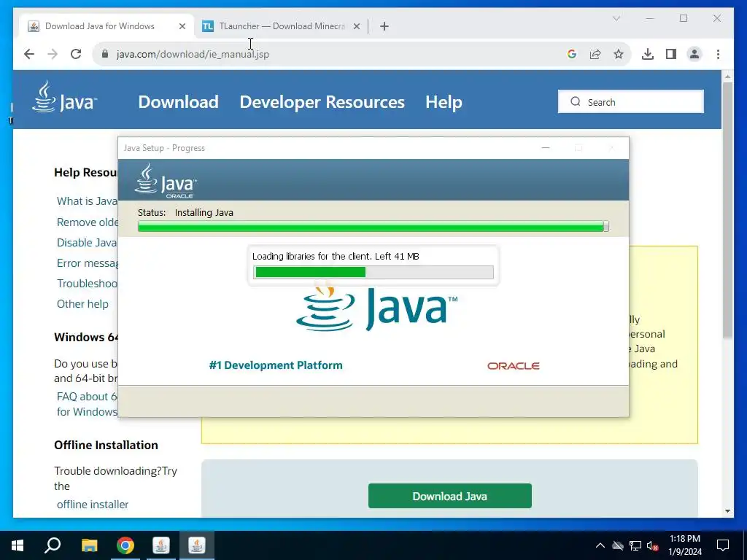This screenshot has width=747, height=560.
Task: Click the Offline Installation heading
Action: click(106, 446)
